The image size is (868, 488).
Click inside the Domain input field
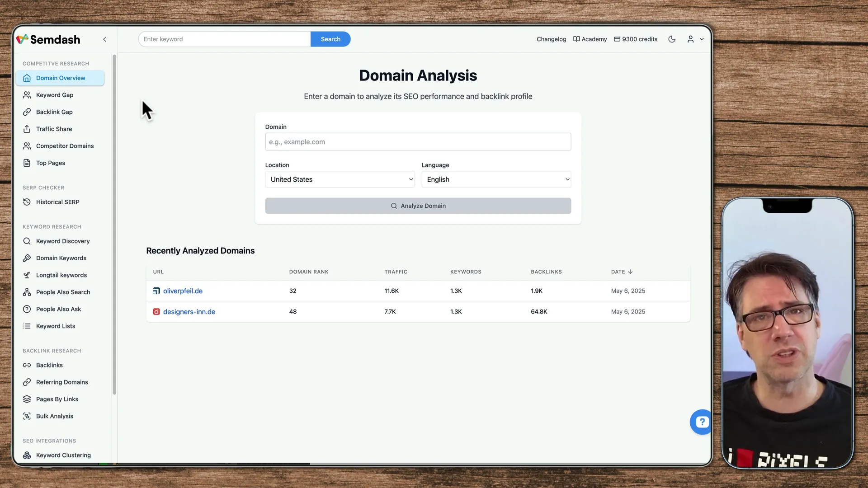click(418, 141)
